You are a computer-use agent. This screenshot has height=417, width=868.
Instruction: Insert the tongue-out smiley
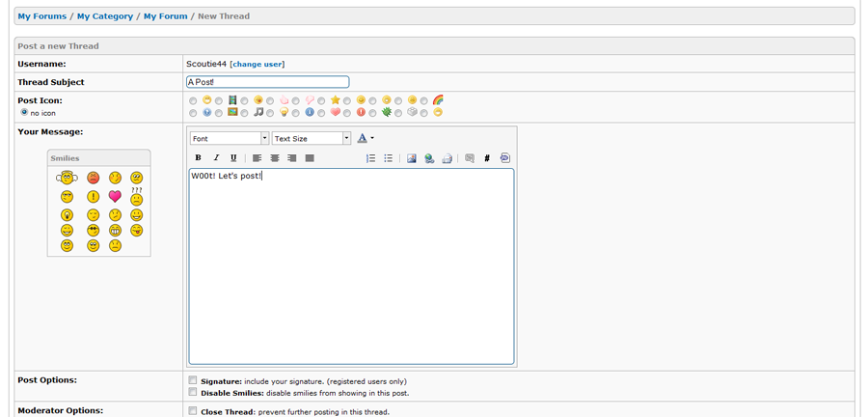pyautogui.click(x=137, y=230)
